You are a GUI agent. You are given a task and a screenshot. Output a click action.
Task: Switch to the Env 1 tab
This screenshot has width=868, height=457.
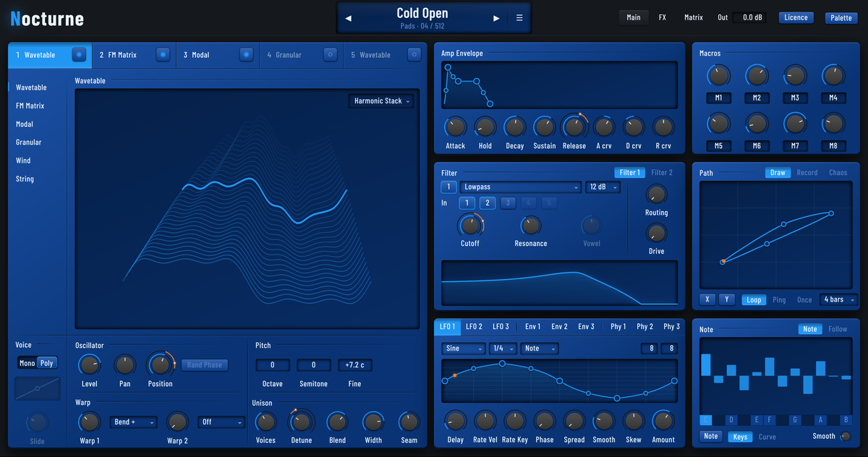(x=533, y=327)
